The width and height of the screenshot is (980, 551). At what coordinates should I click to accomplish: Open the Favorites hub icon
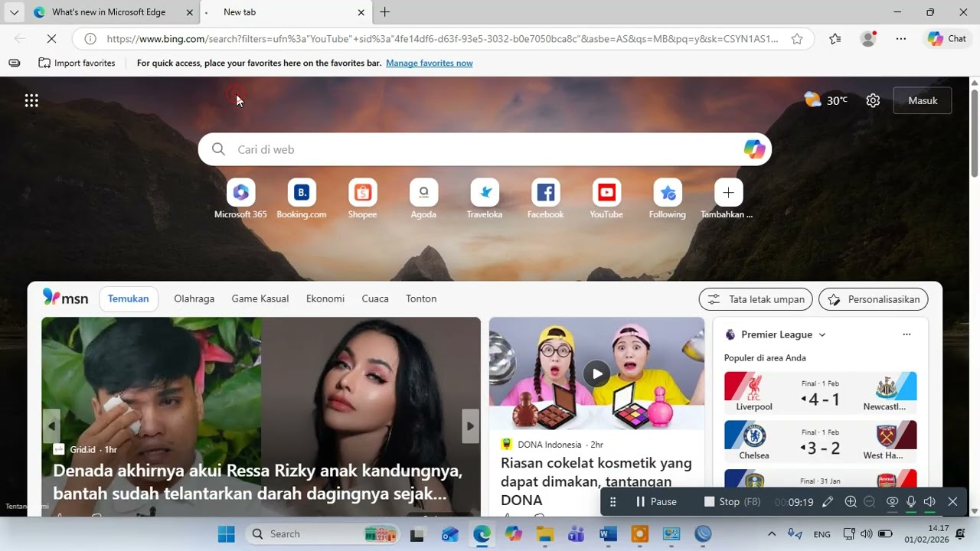tap(835, 38)
